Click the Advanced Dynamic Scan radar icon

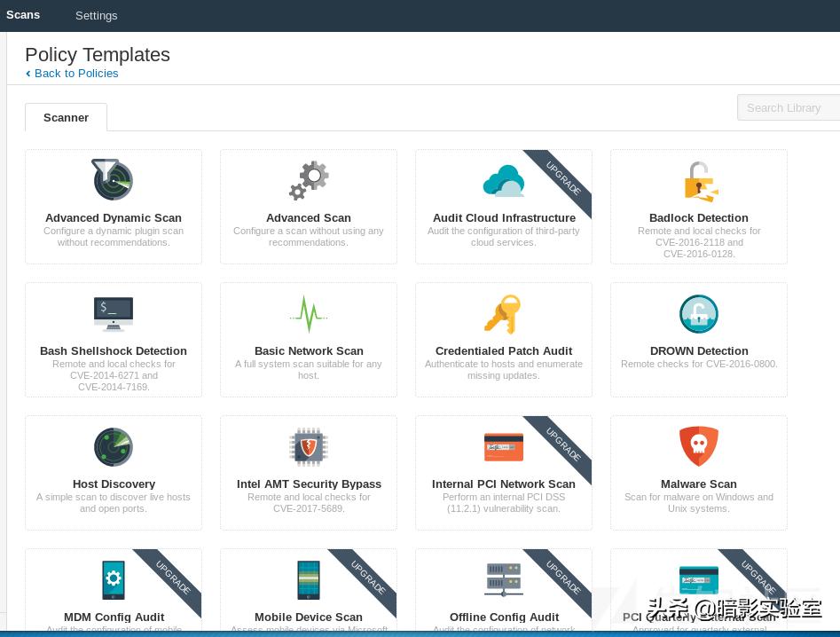[x=113, y=180]
